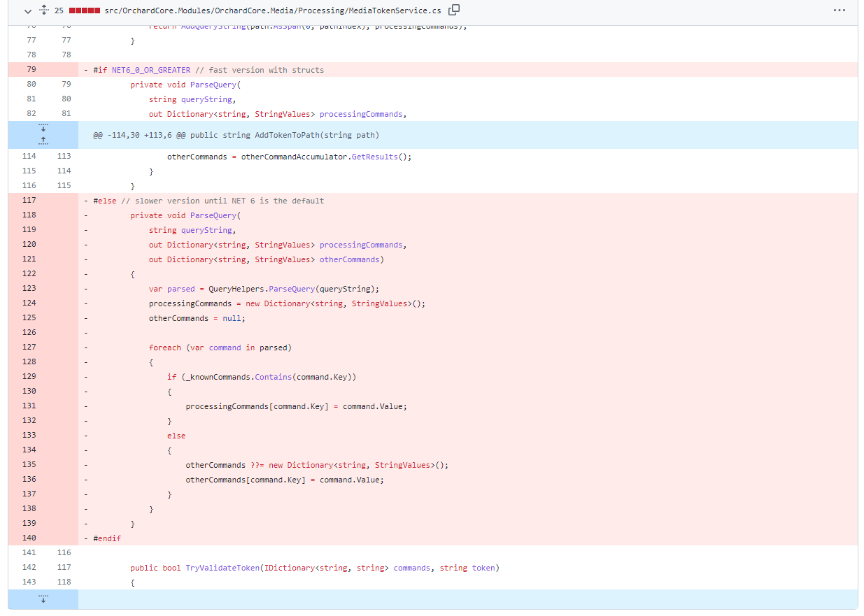The height and width of the screenshot is (616, 864).
Task: Select the hunk header AddTokenToPath text
Action: coord(236,135)
